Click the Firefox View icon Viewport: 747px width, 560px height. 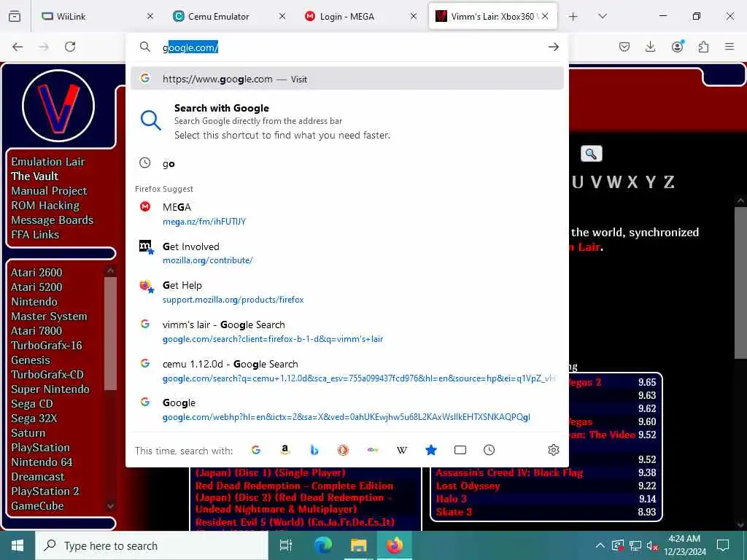15,16
